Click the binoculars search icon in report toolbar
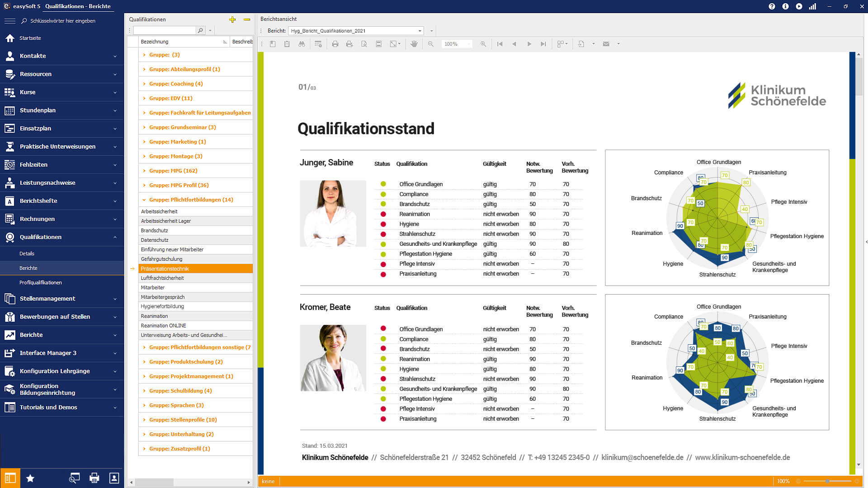Viewport: 868px width, 488px height. point(302,44)
